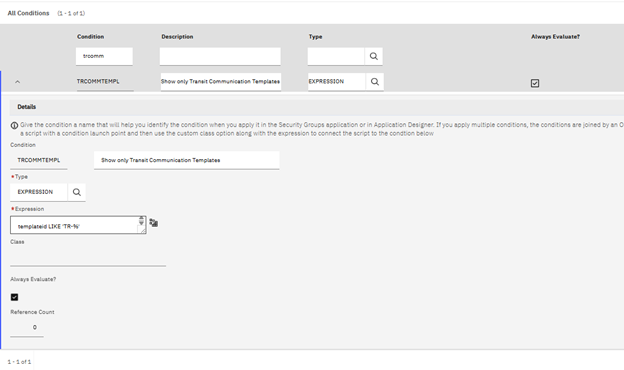
Task: Uncheck Always Evaluate checkbox in Details section
Action: (14, 297)
